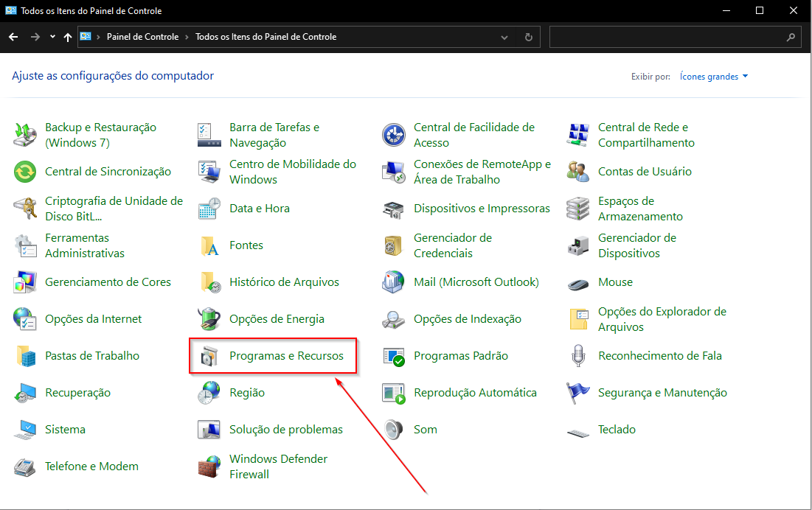The width and height of the screenshot is (812, 510).
Task: Click Todos os Itens breadcrumb segment
Action: [266, 37]
